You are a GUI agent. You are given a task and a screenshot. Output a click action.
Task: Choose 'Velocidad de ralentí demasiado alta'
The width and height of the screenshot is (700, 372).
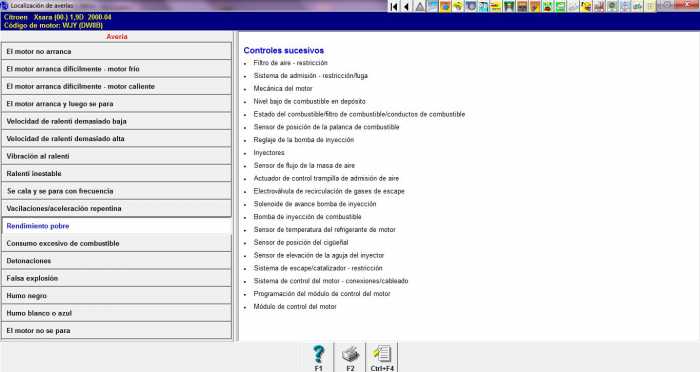point(117,139)
